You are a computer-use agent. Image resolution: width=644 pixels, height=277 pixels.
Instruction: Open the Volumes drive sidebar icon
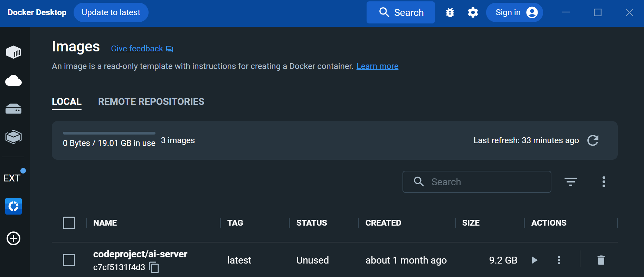[x=13, y=109]
